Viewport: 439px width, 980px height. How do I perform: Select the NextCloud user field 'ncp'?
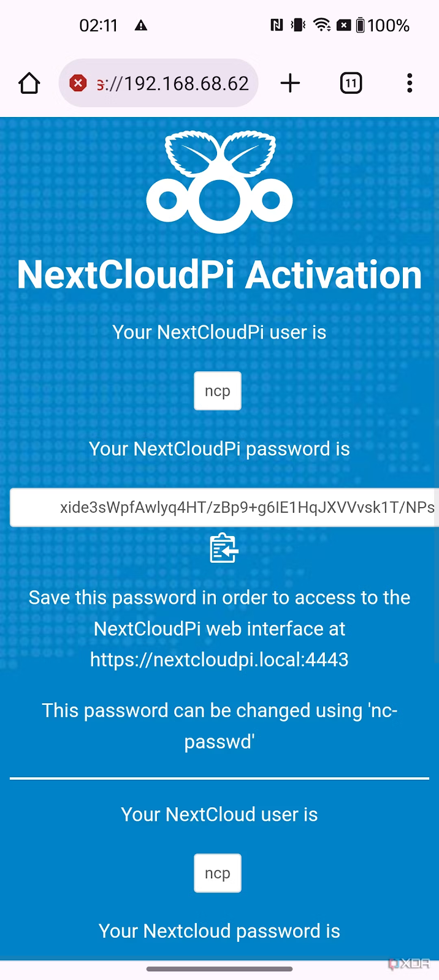tap(218, 873)
